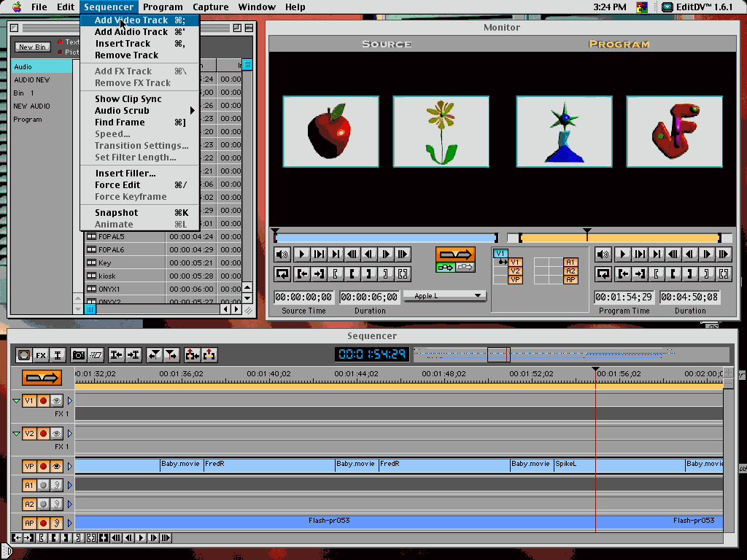Click the program speaker volume icon

603,254
